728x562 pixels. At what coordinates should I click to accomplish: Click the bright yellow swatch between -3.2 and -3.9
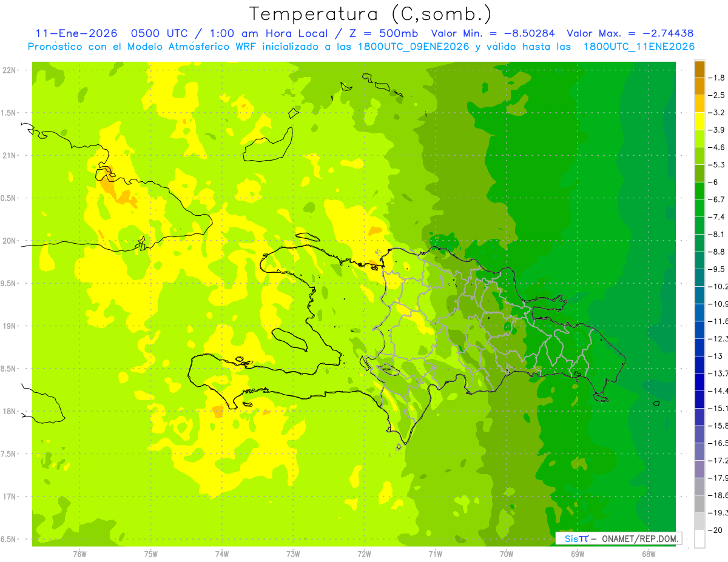[x=699, y=121]
